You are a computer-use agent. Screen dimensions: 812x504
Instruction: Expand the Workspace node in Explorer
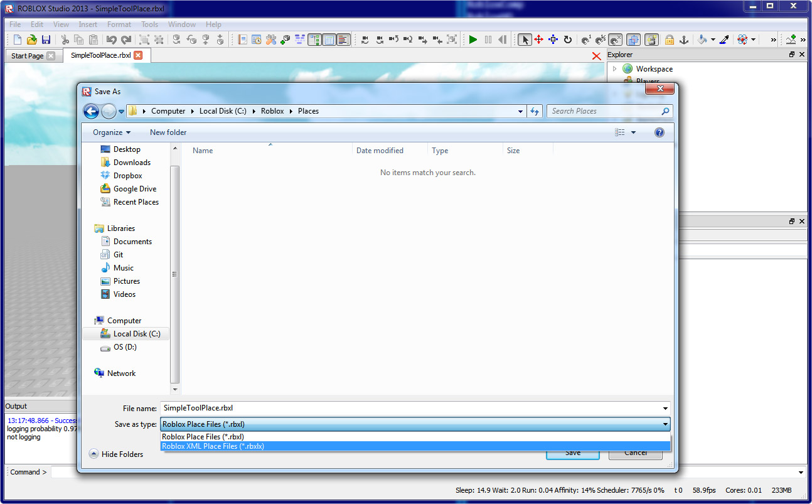click(x=614, y=69)
